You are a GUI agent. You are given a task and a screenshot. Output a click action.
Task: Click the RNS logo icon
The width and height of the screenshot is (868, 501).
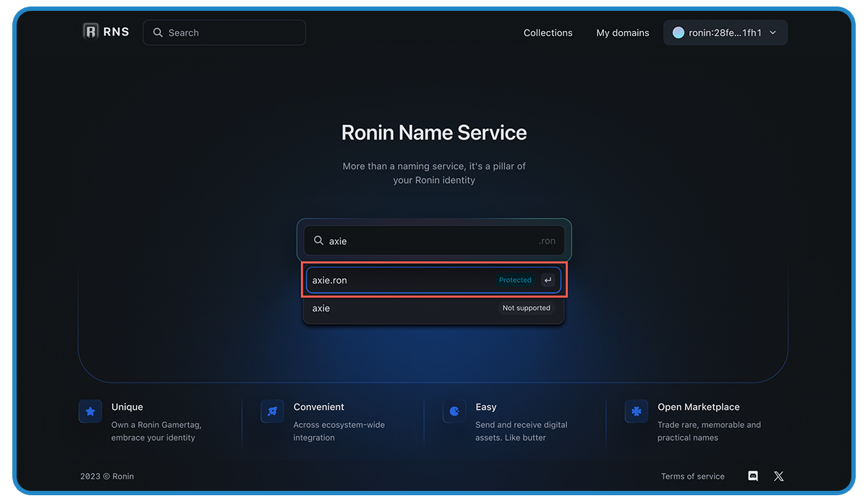pyautogui.click(x=90, y=31)
